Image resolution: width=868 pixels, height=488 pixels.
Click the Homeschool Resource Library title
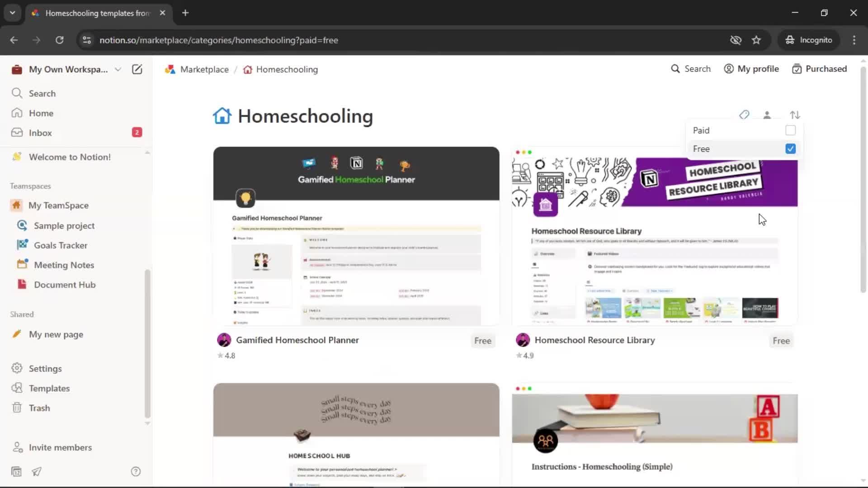coord(594,340)
